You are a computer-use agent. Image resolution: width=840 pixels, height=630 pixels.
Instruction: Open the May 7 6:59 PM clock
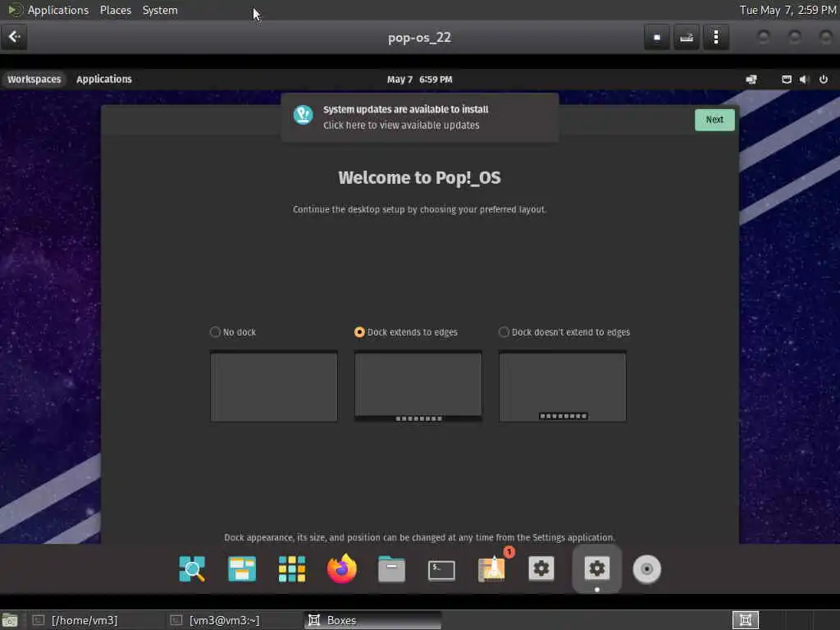pyautogui.click(x=419, y=80)
